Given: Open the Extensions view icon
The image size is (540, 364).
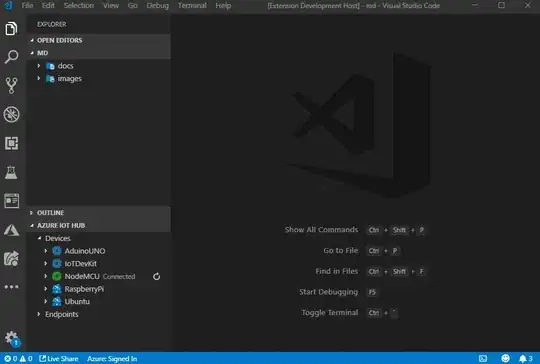Looking at the screenshot, I should click(x=11, y=143).
